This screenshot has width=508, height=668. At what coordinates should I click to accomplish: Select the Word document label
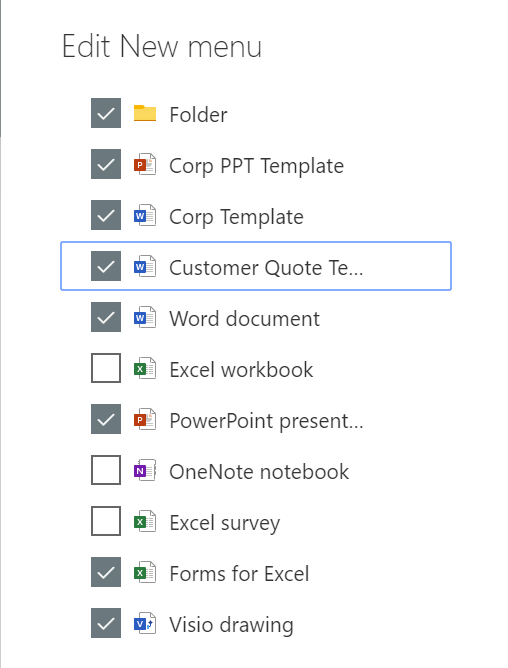pos(244,319)
